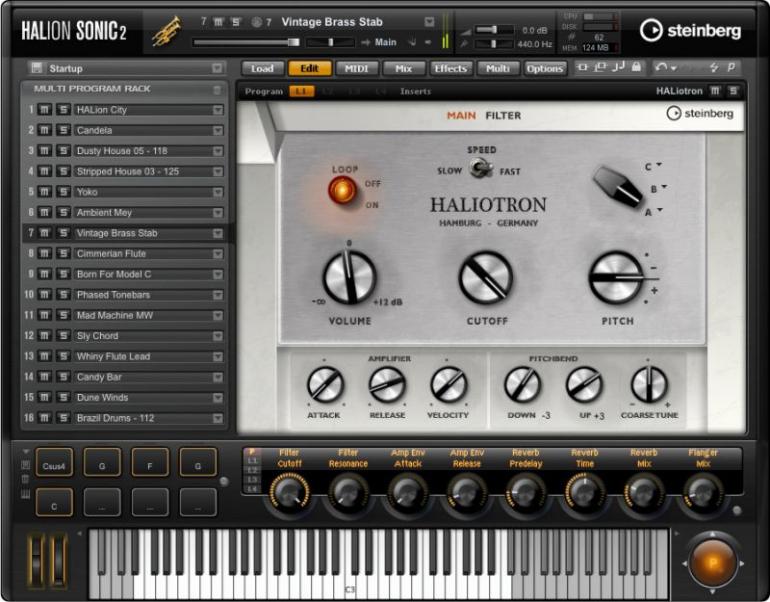
Task: Click the Cutoff knob on HALiotron panel
Action: click(x=485, y=277)
